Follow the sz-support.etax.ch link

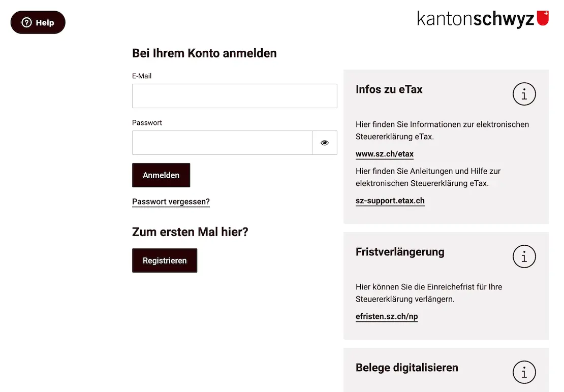pyautogui.click(x=390, y=201)
